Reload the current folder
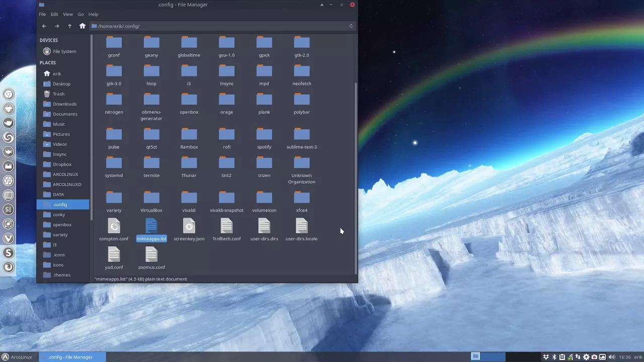Viewport: 644px width, 362px height. coord(351,26)
